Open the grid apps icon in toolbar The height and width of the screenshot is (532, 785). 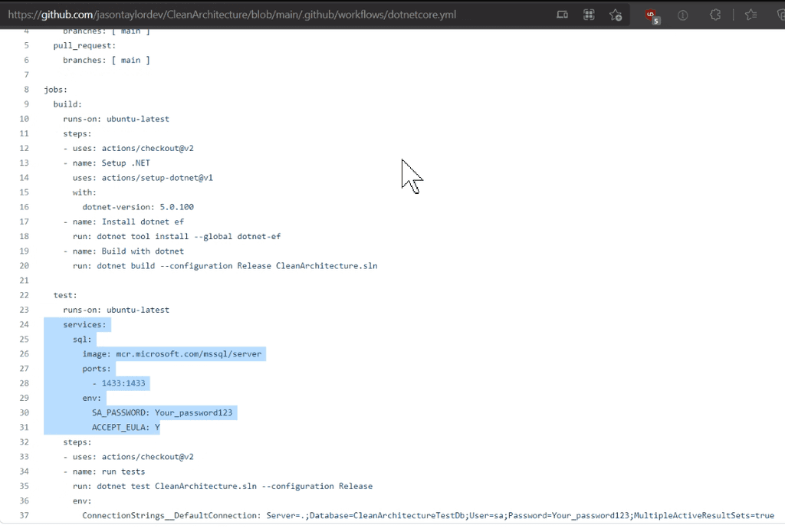click(x=589, y=15)
